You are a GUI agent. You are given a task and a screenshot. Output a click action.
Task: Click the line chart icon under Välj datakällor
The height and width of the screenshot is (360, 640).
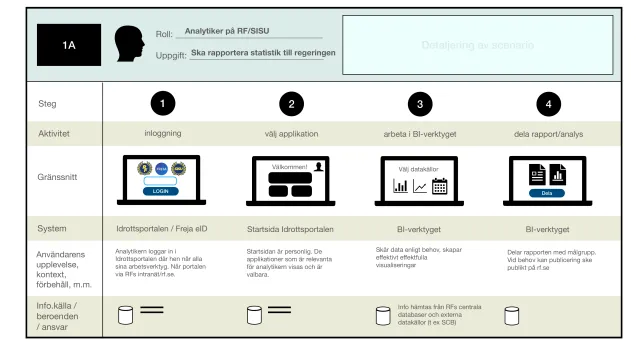420,187
